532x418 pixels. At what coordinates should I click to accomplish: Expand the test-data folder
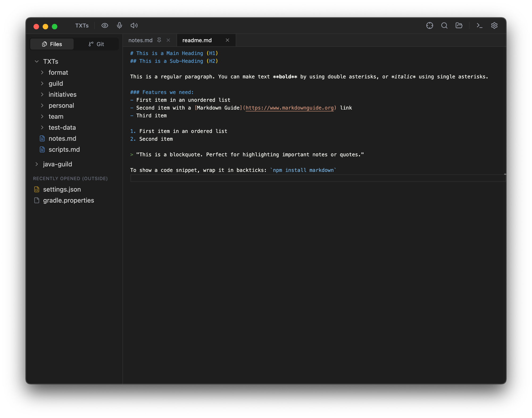tap(42, 128)
